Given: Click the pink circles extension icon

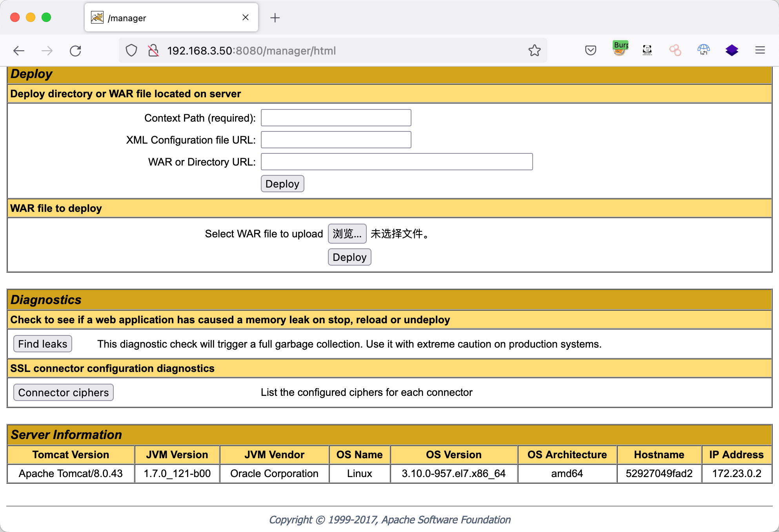Looking at the screenshot, I should coord(675,50).
